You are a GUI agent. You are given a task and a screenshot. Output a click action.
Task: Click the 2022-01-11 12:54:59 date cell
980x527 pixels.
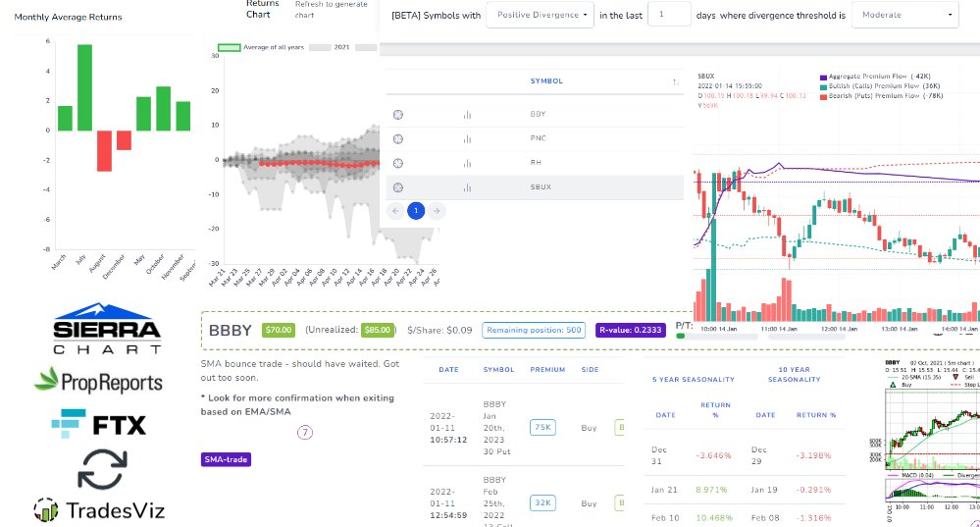point(448,503)
